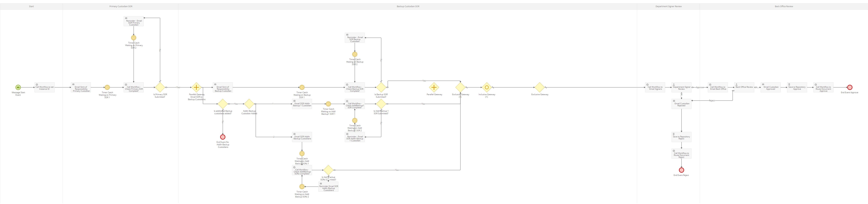Click the Back Office Review lane header
868x204 pixels.
tap(784, 6)
